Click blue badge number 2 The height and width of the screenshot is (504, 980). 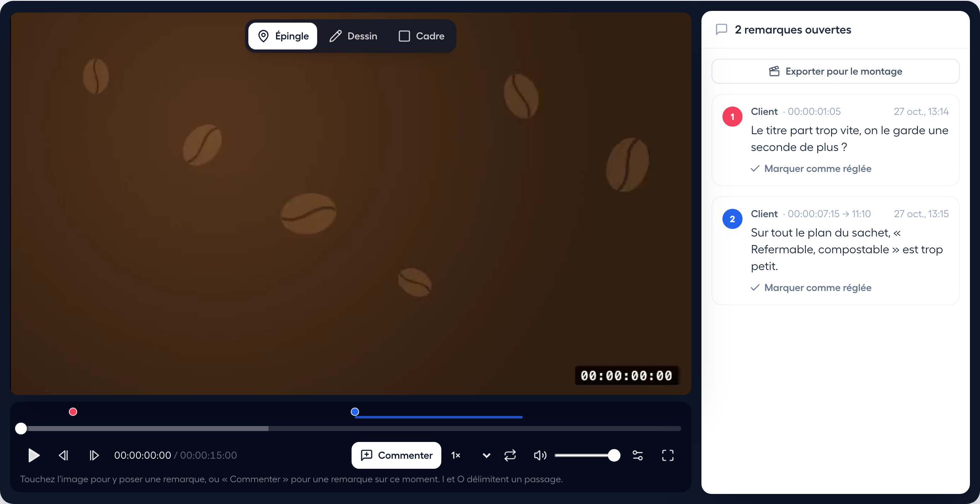[x=732, y=219]
